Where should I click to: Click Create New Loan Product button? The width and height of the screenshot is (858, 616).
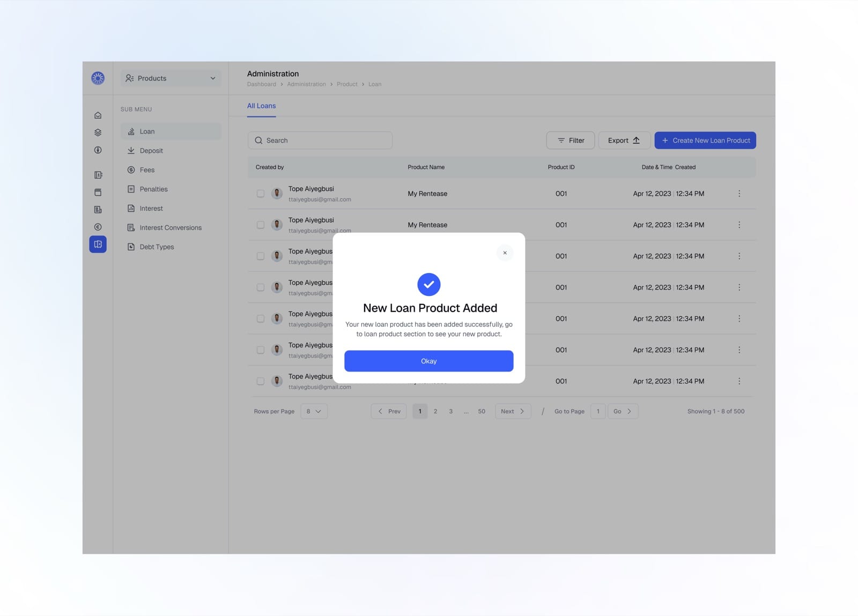705,140
